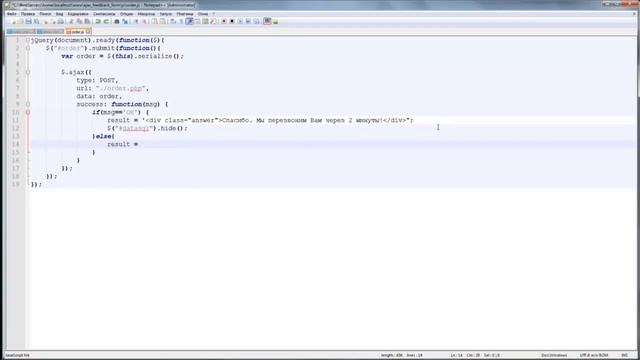
Task: Click the last toolbar icon on the right
Action: click(x=276, y=21)
